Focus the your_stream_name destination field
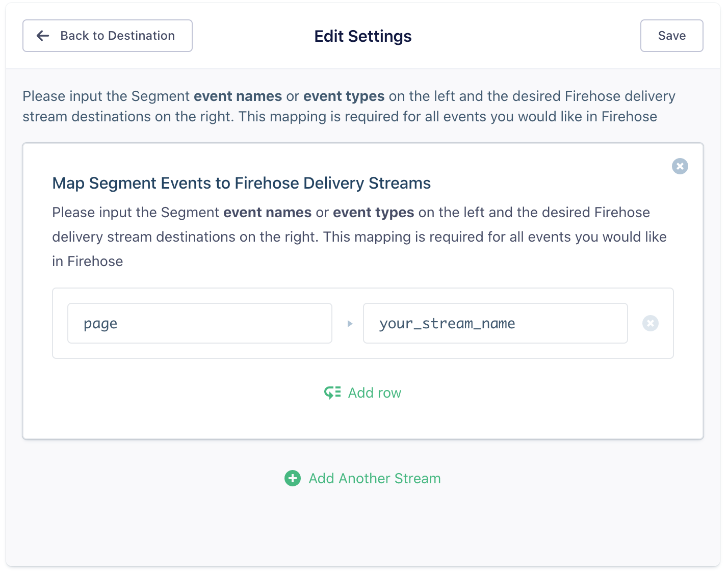This screenshot has width=728, height=573. click(x=495, y=323)
